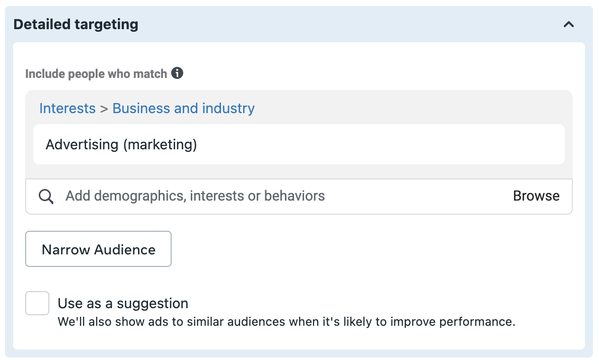Click the Include people who match label

click(x=96, y=73)
